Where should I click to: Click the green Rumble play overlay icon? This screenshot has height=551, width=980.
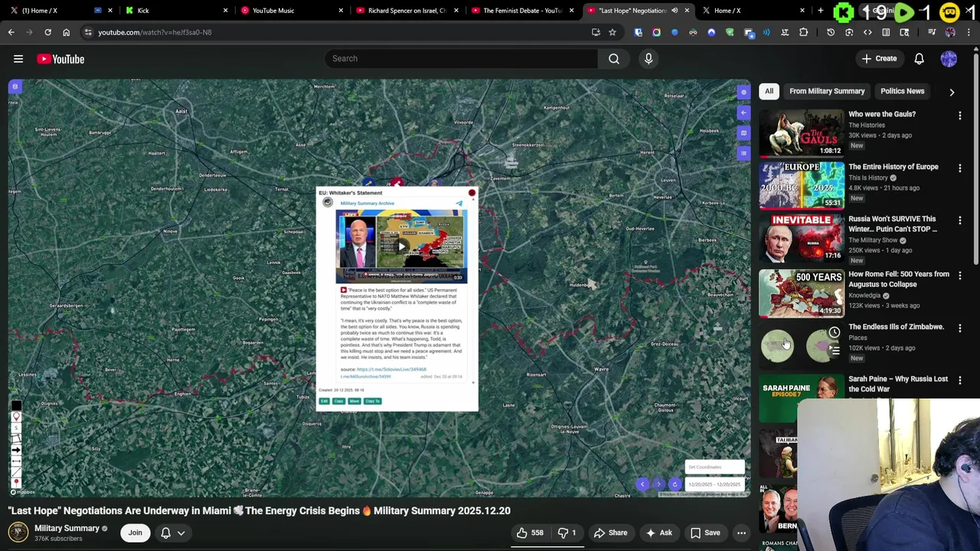[x=903, y=11]
